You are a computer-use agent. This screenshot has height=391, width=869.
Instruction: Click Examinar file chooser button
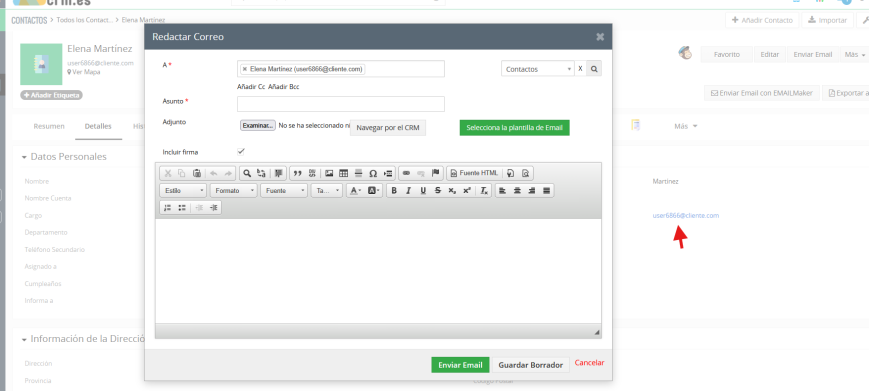pos(258,126)
